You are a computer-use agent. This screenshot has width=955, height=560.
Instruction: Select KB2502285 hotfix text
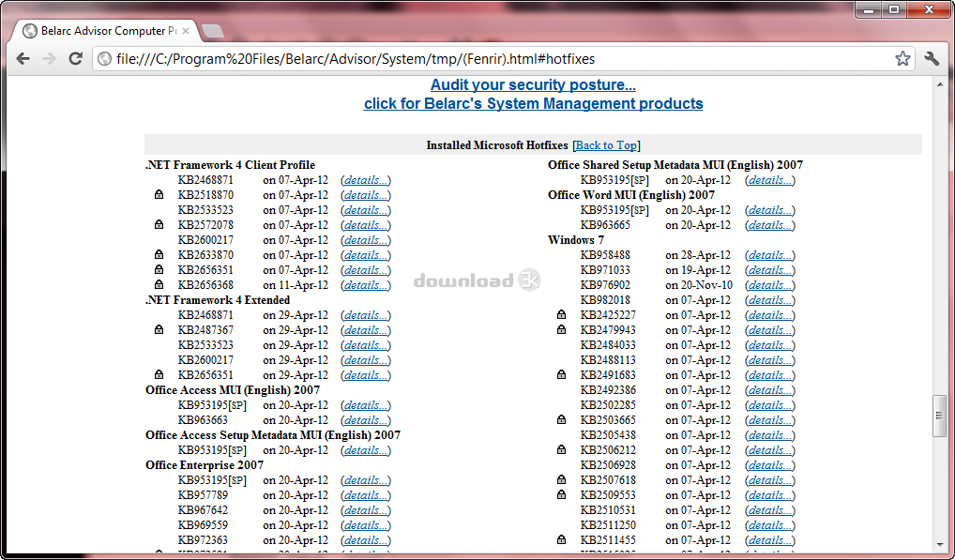tap(608, 405)
